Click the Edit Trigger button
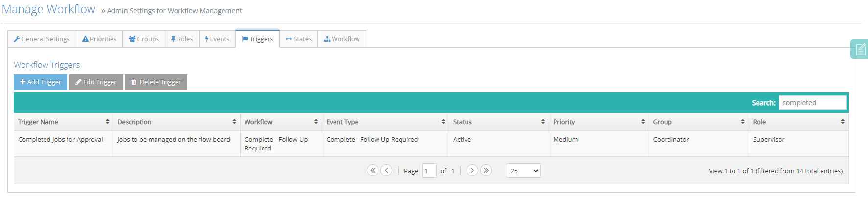 click(x=96, y=82)
